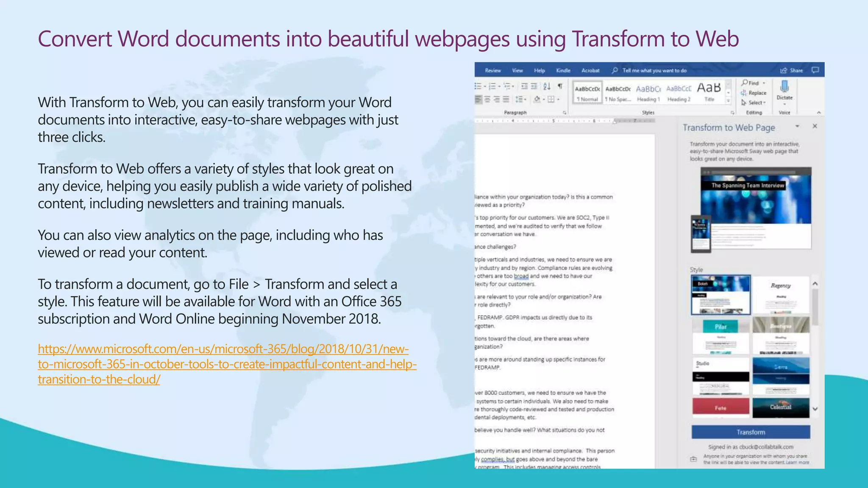Click the blue Transform button
This screenshot has height=488, width=868.
coord(751,432)
